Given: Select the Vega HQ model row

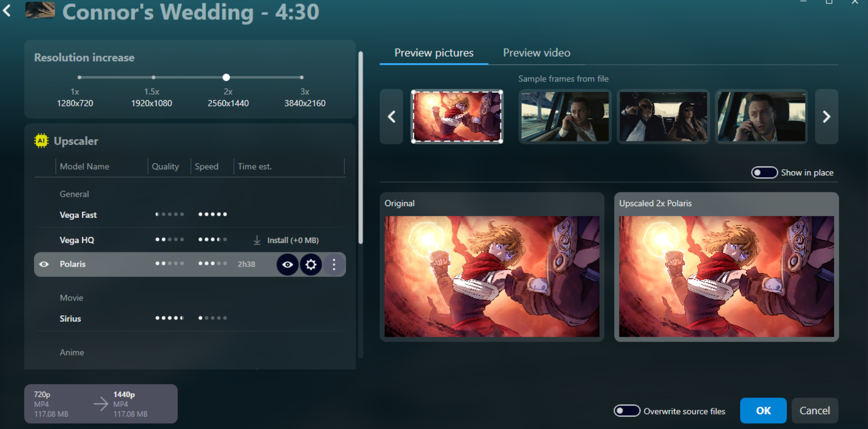Looking at the screenshot, I should point(190,240).
